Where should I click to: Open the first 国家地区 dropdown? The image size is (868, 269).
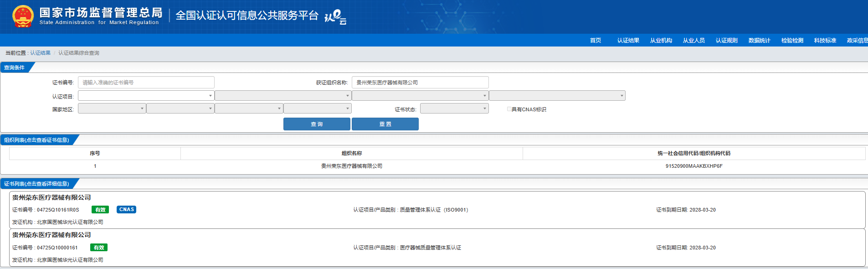tap(112, 109)
